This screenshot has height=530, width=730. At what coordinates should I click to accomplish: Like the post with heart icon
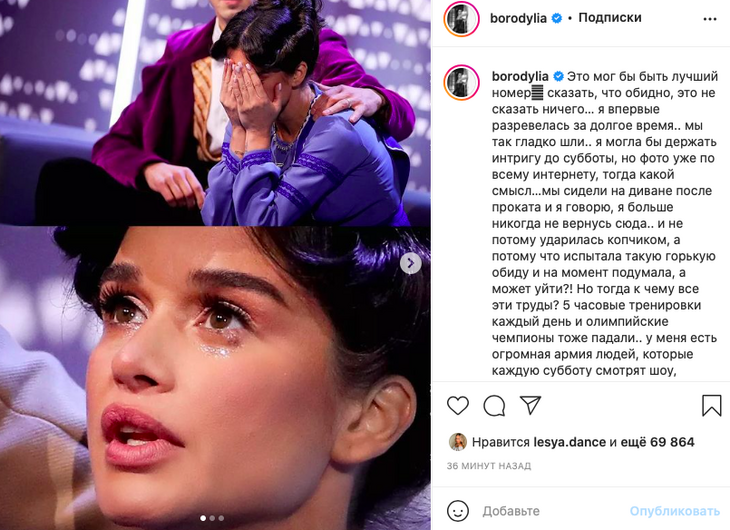tap(458, 405)
